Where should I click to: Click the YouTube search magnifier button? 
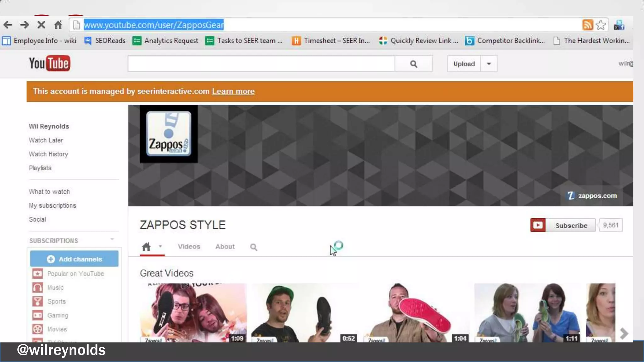tap(414, 64)
